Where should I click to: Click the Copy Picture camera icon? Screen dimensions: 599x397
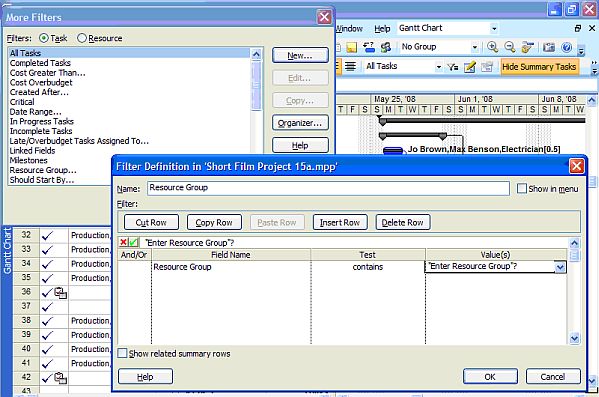tap(549, 47)
